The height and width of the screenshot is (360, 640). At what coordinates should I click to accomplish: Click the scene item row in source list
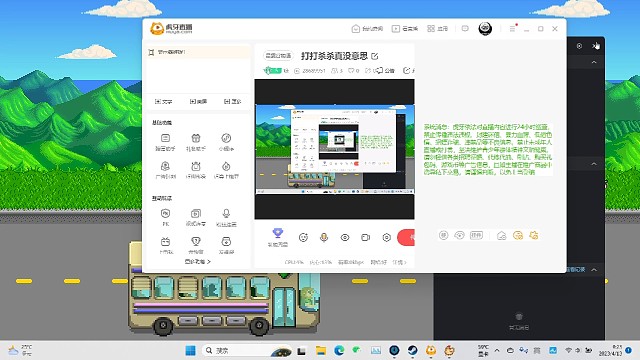click(x=198, y=52)
